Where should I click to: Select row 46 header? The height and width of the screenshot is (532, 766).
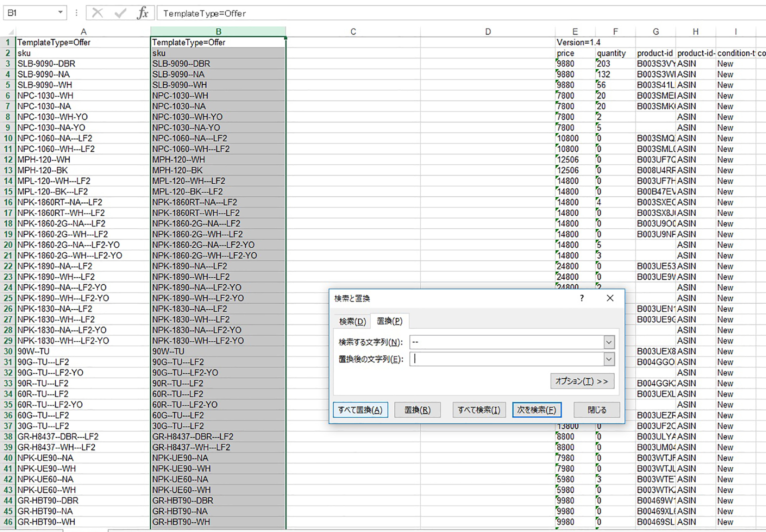point(8,522)
